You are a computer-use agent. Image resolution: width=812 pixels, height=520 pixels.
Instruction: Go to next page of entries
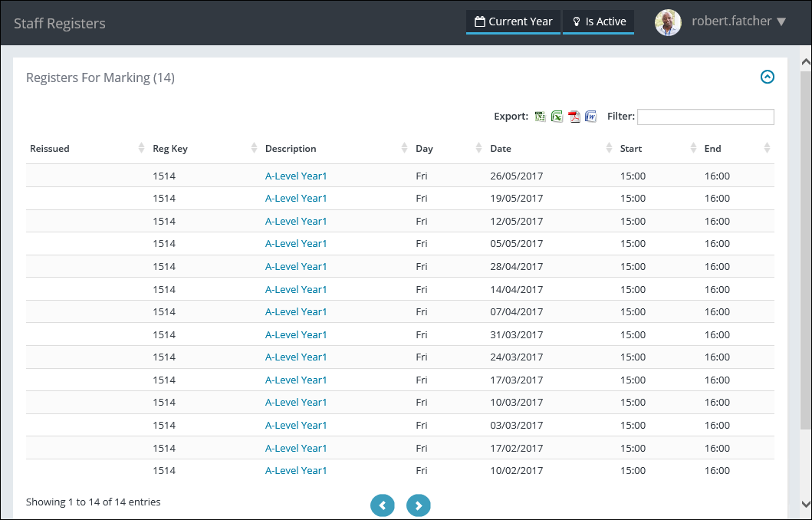tap(419, 505)
